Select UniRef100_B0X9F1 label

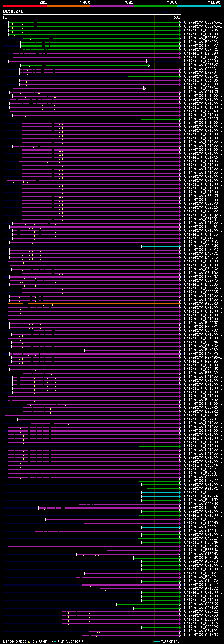(x=201, y=492)
